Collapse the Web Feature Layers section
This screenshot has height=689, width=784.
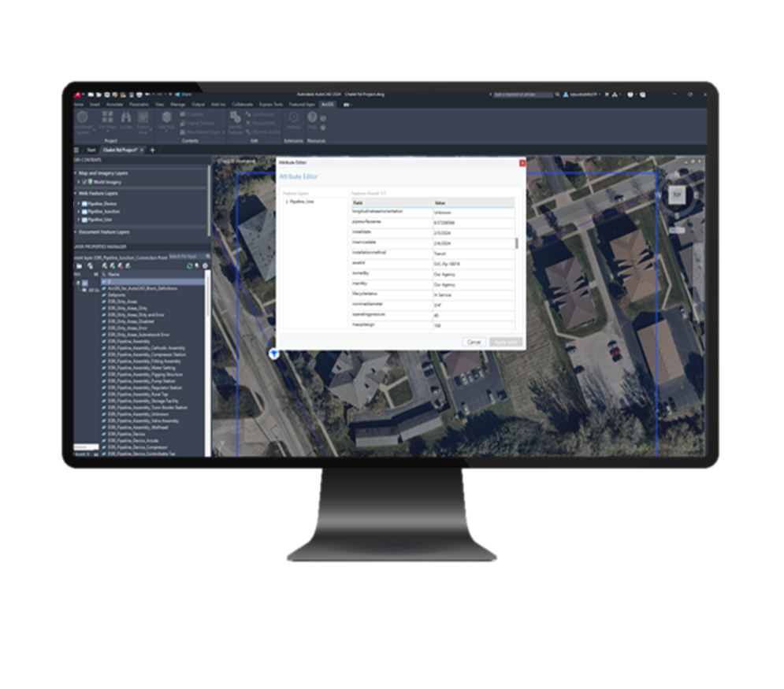[x=75, y=194]
